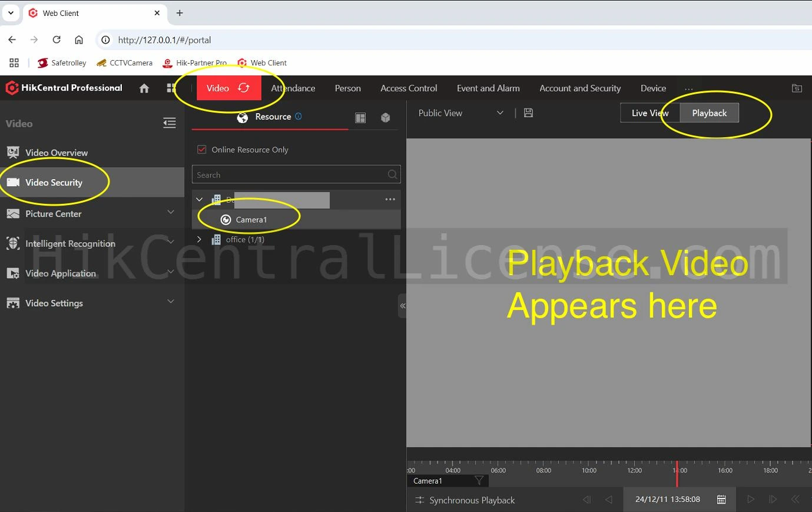The image size is (812, 512).
Task: Step one frame forward
Action: (x=773, y=500)
